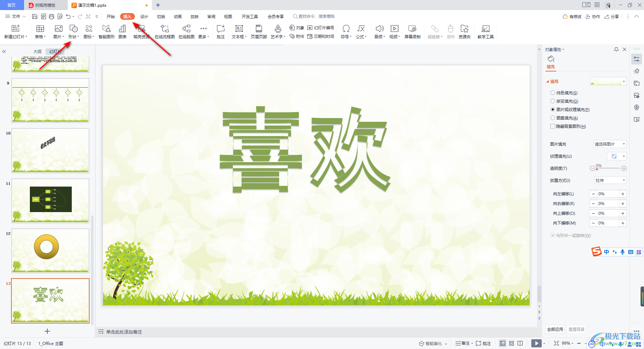Click the Reset Background button

(577, 330)
